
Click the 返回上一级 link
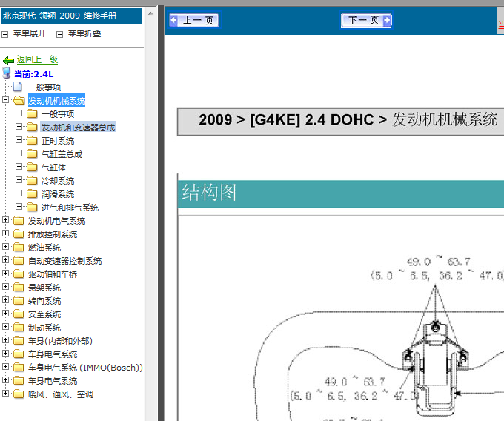[x=37, y=59]
